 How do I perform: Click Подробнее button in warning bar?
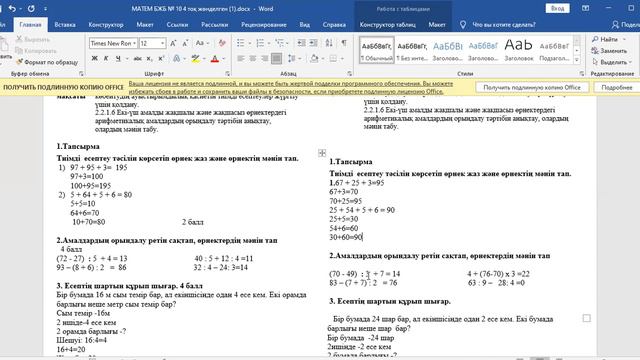click(x=616, y=87)
